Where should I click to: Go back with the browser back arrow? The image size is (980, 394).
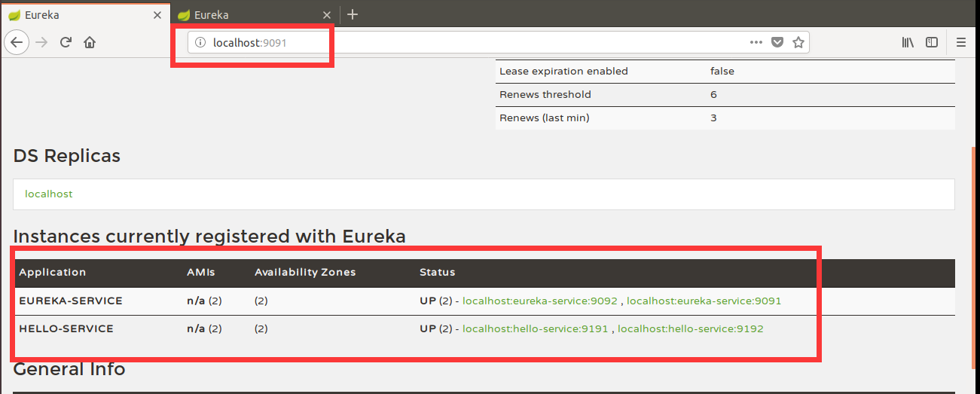click(x=17, y=42)
